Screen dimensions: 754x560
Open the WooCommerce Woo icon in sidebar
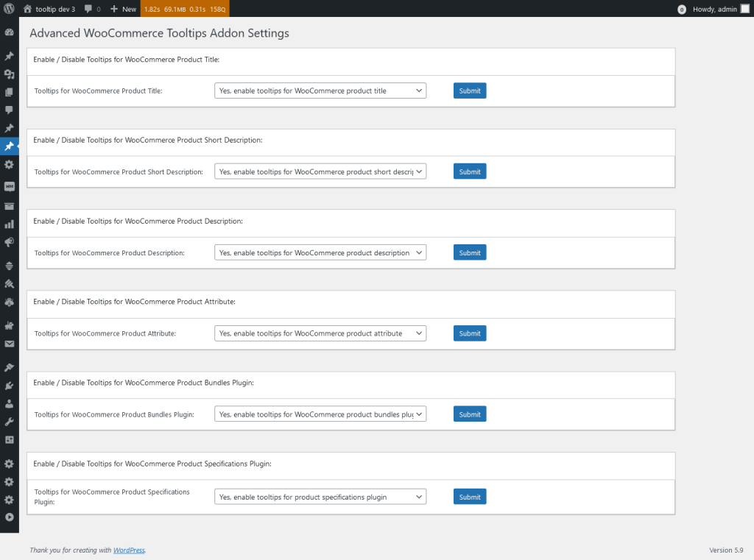pos(9,186)
